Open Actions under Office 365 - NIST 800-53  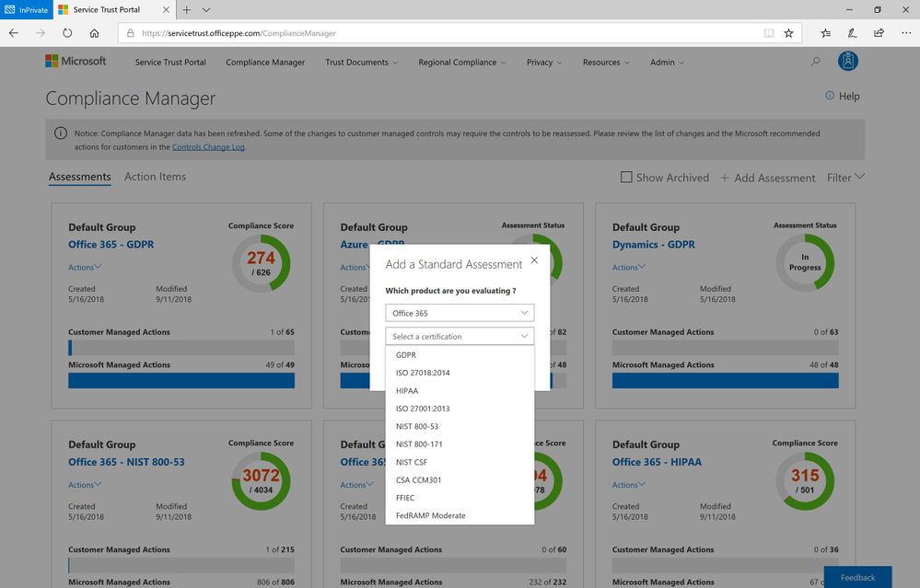tap(85, 485)
